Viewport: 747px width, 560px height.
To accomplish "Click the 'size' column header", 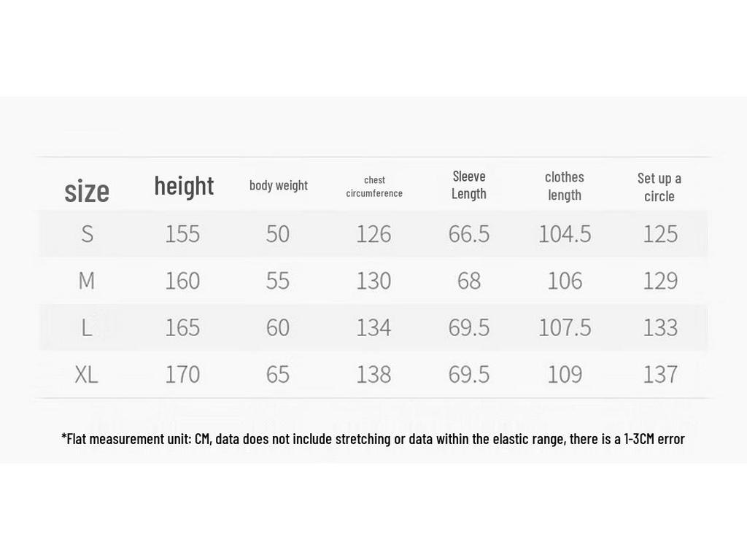I will point(87,192).
